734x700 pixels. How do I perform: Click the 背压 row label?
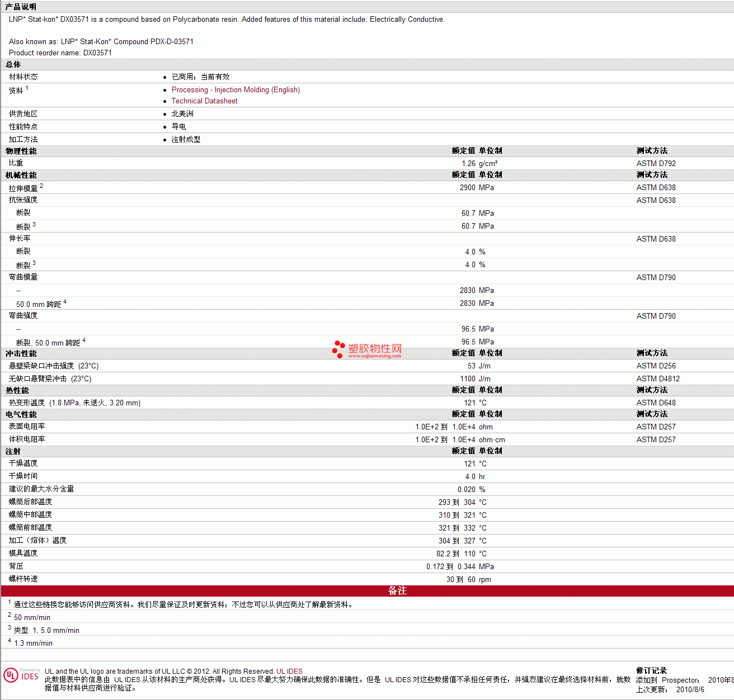click(x=16, y=566)
